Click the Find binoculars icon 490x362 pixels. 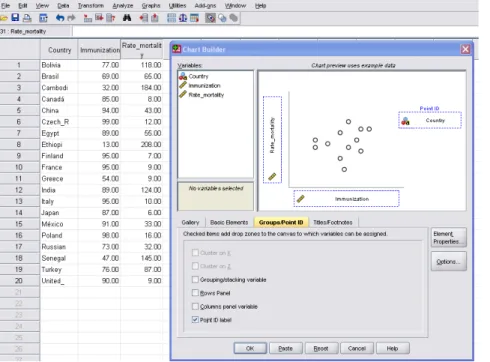point(127,18)
